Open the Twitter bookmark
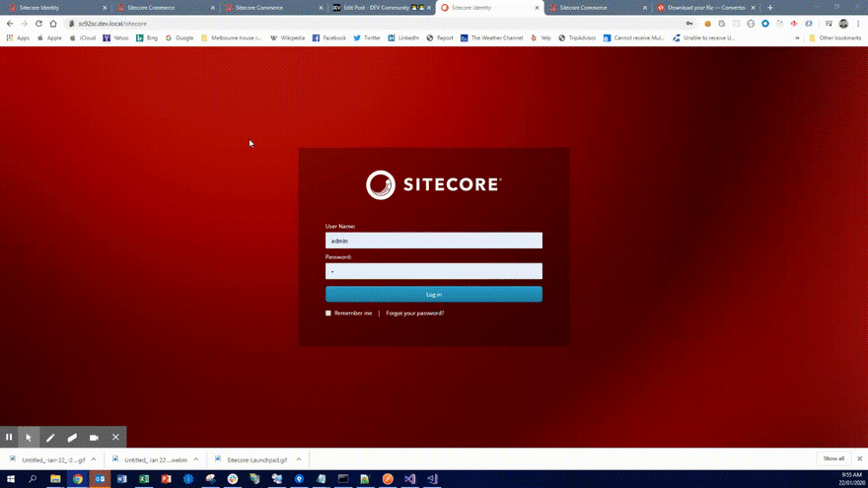This screenshot has height=488, width=868. (367, 38)
